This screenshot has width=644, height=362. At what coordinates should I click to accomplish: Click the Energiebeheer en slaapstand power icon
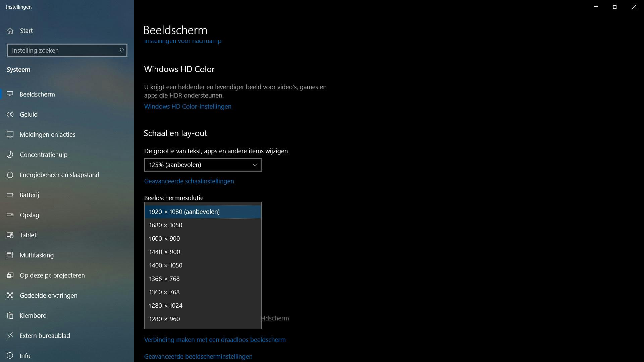point(10,175)
